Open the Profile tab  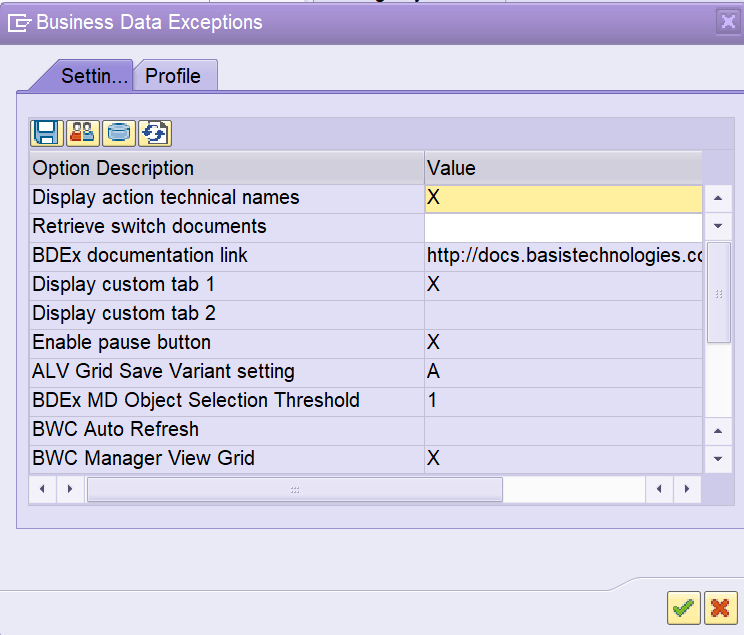pyautogui.click(x=173, y=76)
